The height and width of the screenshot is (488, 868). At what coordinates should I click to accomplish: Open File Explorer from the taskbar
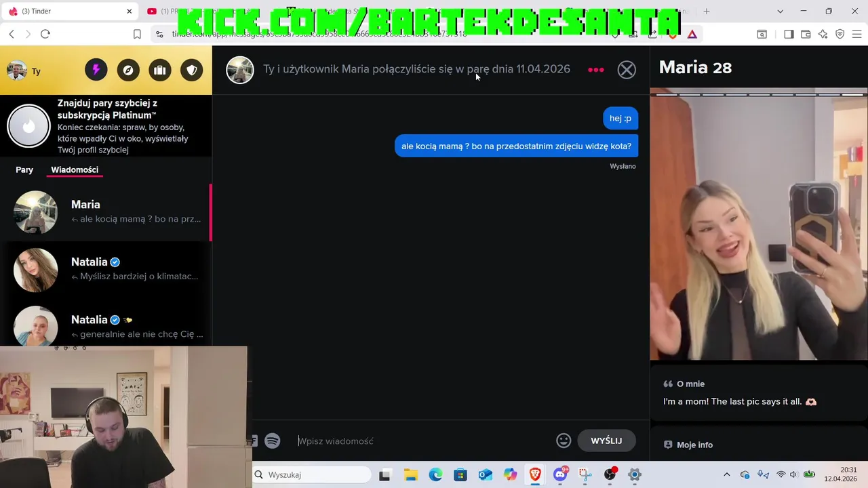[x=410, y=474]
